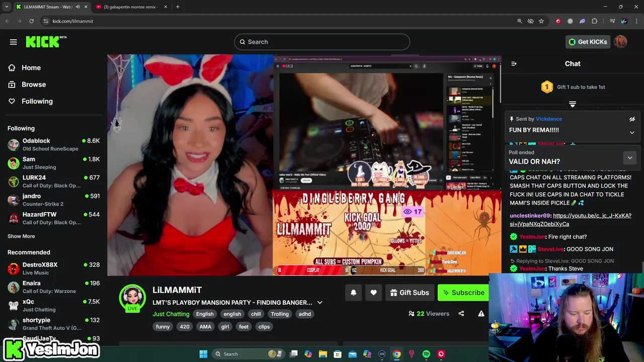Image resolution: width=644 pixels, height=362 pixels.
Task: Close the LiLMAMMiT Stream tab
Action: click(x=86, y=7)
